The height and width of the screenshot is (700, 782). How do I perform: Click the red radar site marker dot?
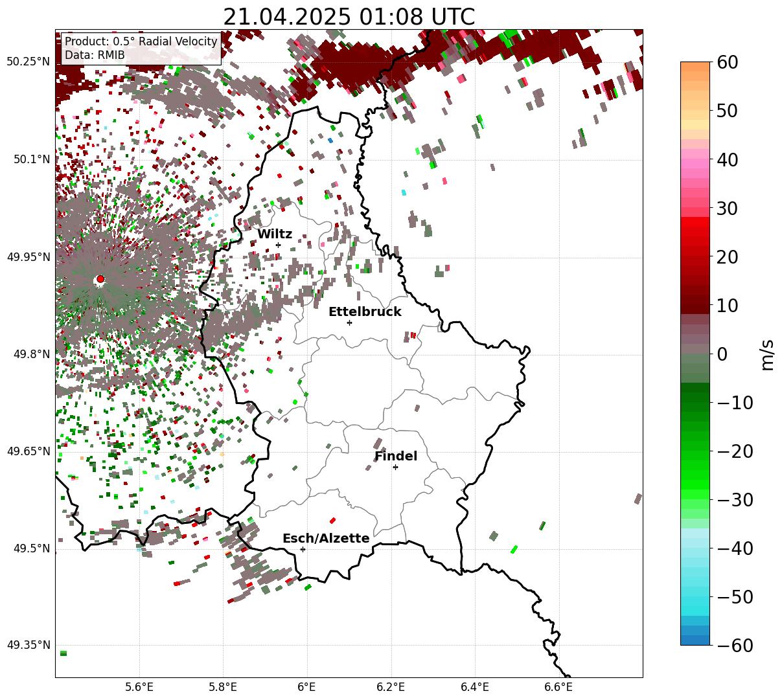point(100,279)
